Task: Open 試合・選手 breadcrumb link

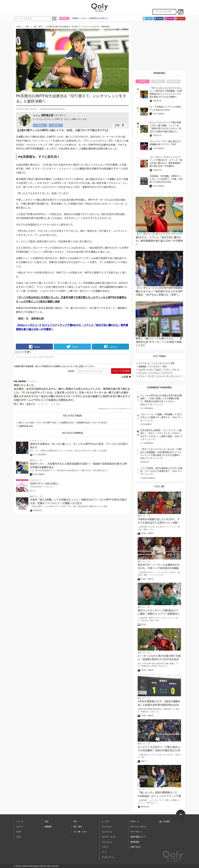Action: point(38,27)
